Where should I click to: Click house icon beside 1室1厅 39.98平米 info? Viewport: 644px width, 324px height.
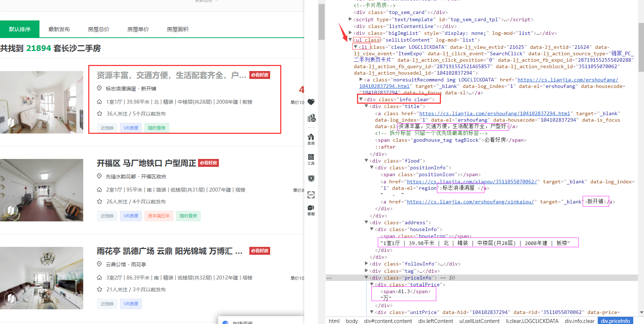pyautogui.click(x=99, y=102)
